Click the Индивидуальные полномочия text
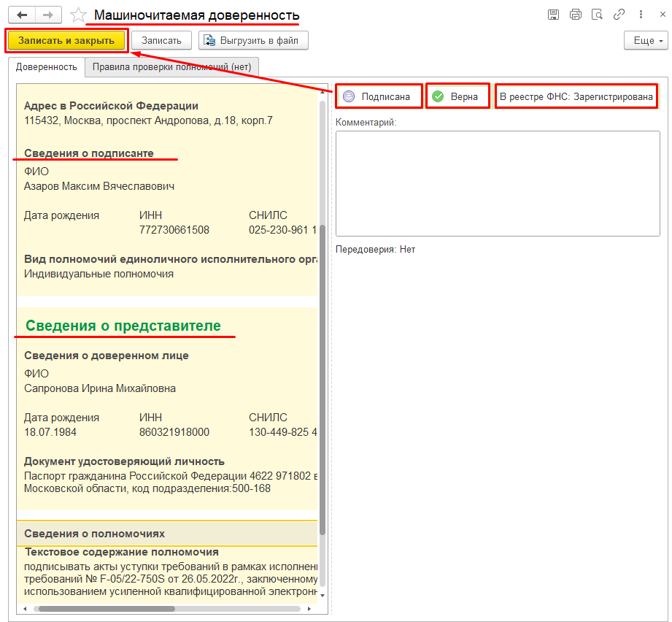Viewport: 672px width, 622px height. (99, 274)
